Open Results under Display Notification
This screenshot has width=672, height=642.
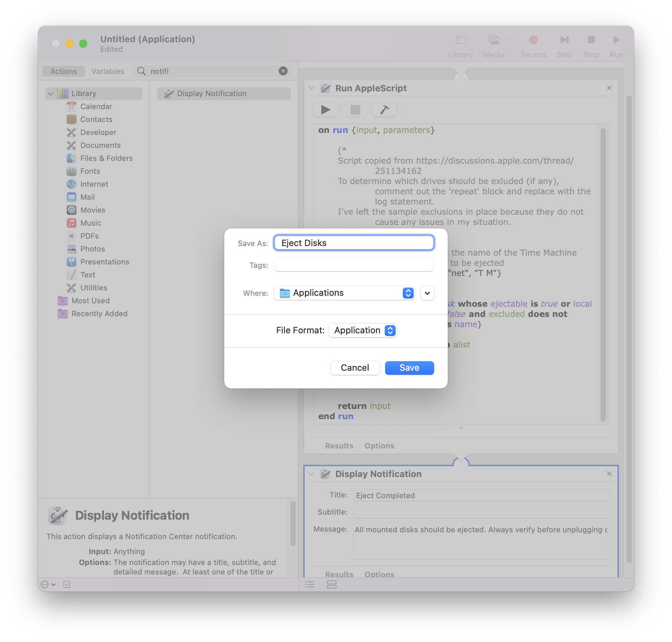click(x=339, y=575)
